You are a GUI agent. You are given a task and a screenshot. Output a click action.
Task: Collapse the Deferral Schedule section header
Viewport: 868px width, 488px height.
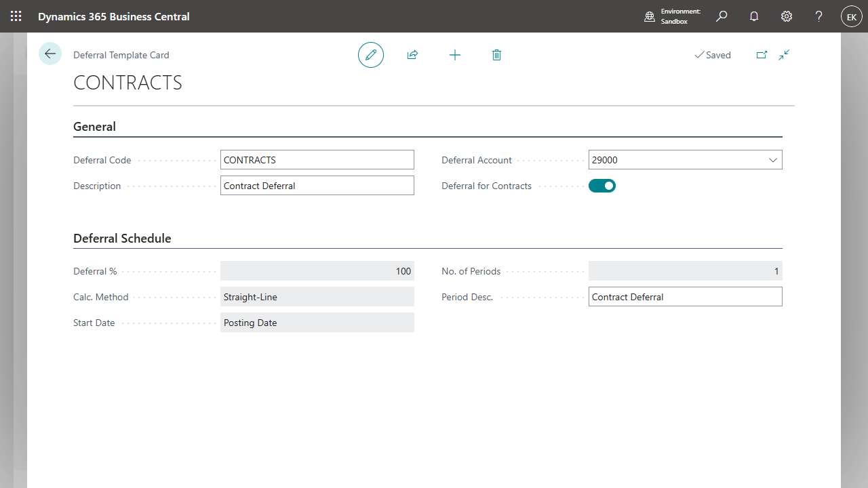click(122, 239)
